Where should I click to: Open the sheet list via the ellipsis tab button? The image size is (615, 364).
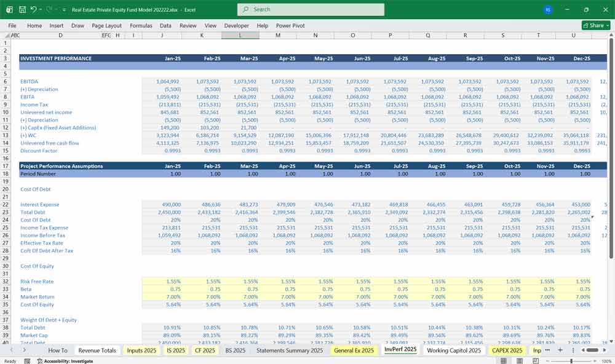coord(547,350)
